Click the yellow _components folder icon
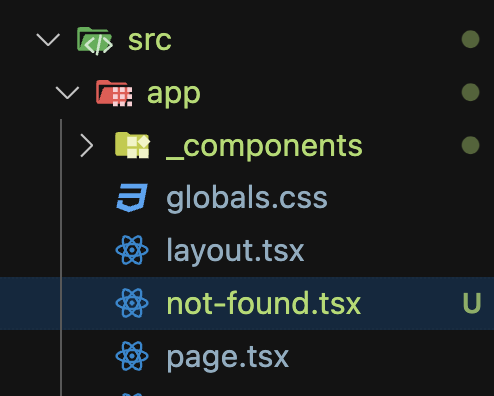494x396 pixels. pyautogui.click(x=132, y=145)
